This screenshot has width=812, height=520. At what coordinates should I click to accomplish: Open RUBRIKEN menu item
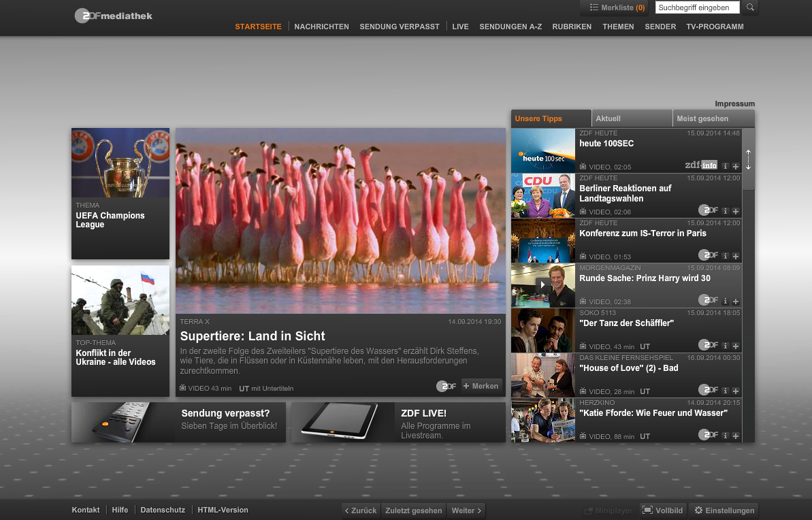click(x=572, y=27)
